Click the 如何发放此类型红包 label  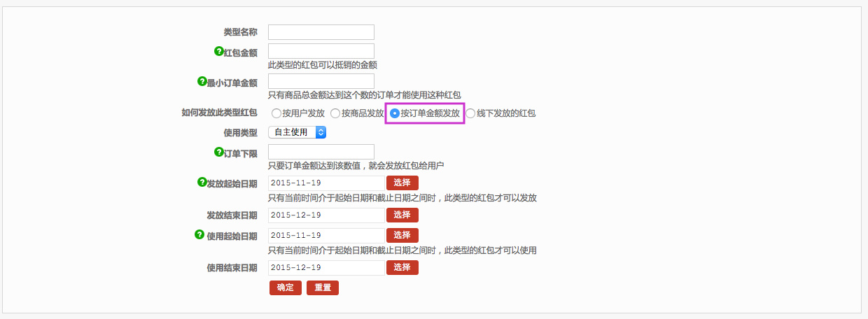(x=219, y=113)
